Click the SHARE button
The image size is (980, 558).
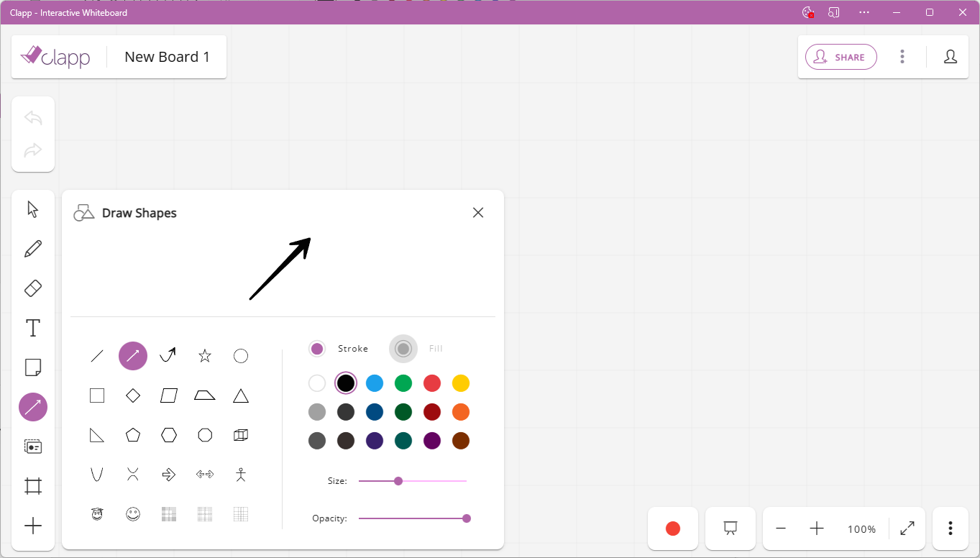pos(841,57)
